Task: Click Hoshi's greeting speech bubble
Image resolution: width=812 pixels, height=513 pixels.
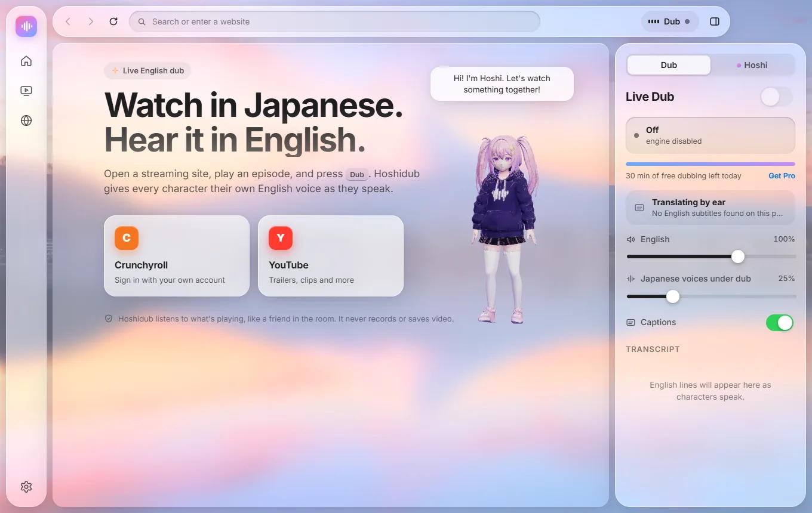Action: coord(502,84)
